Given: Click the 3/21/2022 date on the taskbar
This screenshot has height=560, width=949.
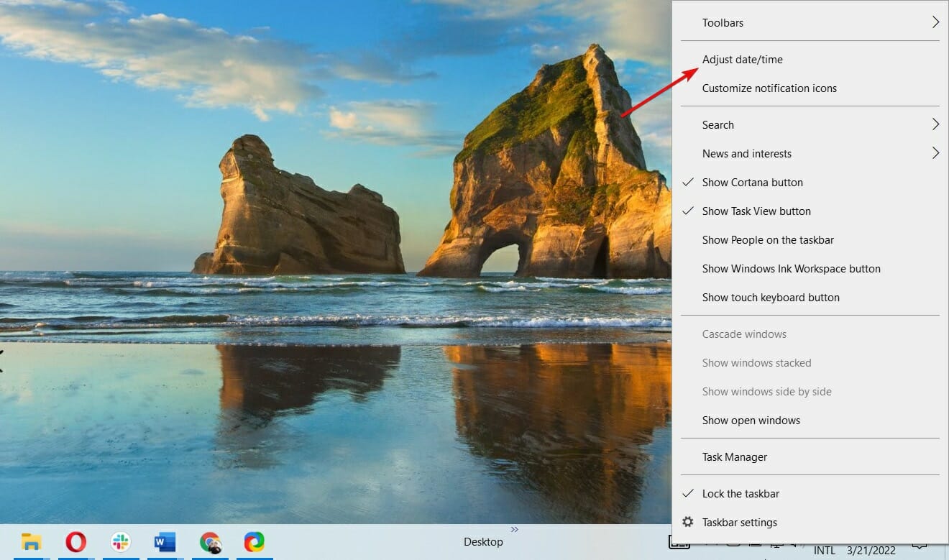Looking at the screenshot, I should point(871,551).
